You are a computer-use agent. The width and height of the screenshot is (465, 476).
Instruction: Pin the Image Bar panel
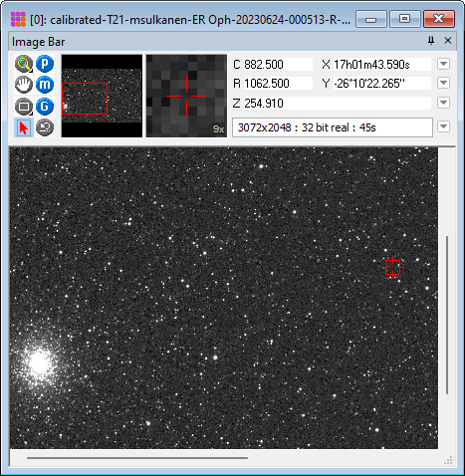(431, 41)
